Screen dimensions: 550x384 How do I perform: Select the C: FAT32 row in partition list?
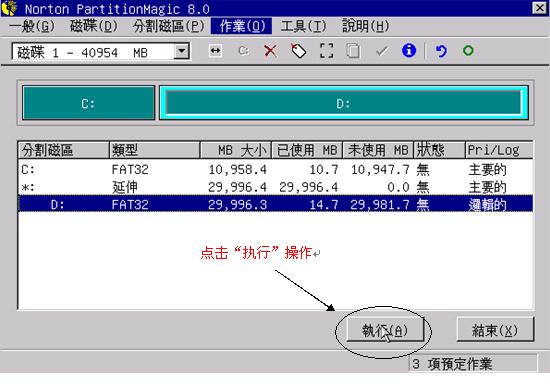coord(275,169)
